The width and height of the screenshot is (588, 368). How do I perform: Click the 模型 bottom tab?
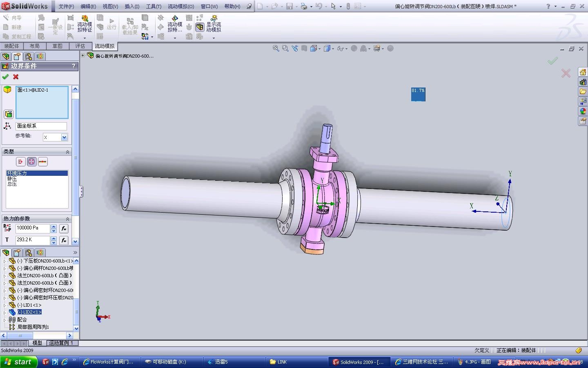[37, 343]
